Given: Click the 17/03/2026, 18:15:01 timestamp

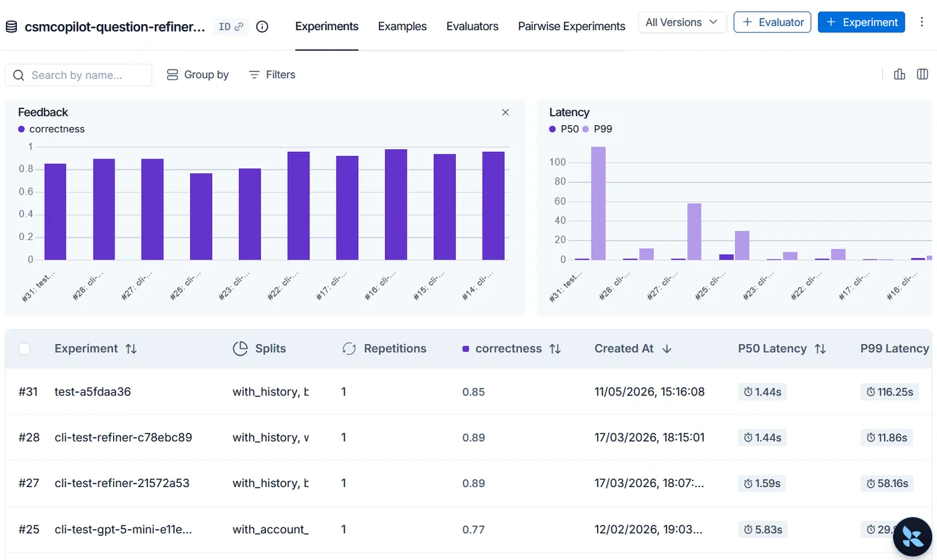Looking at the screenshot, I should (x=649, y=438).
